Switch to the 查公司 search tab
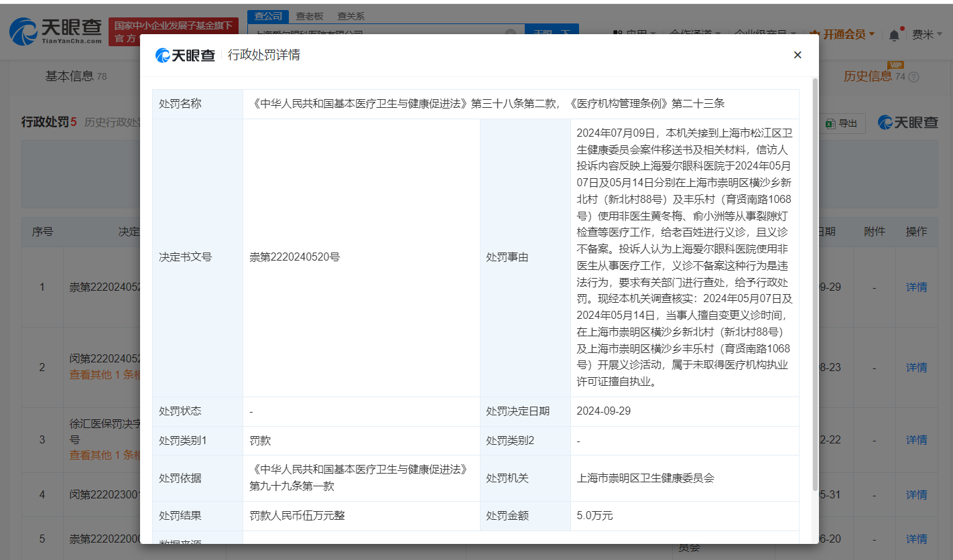Screen dimensions: 953x560 pyautogui.click(x=267, y=16)
